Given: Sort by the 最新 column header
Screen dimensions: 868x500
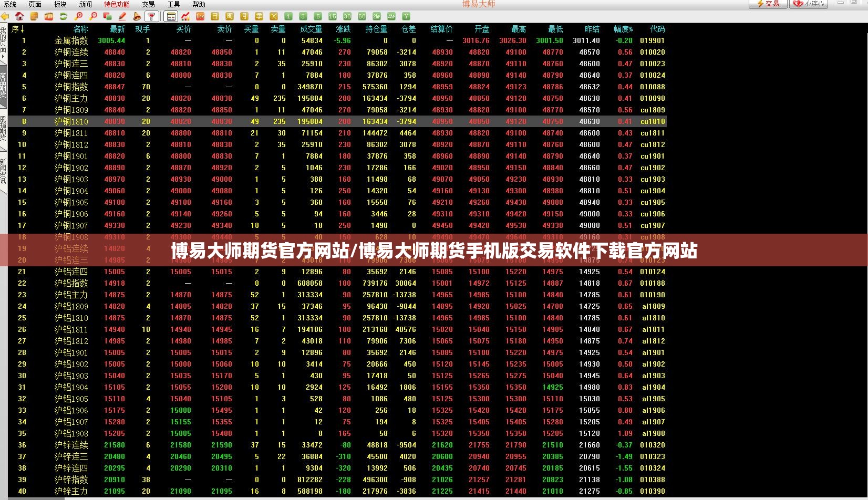Looking at the screenshot, I should click(x=117, y=29).
